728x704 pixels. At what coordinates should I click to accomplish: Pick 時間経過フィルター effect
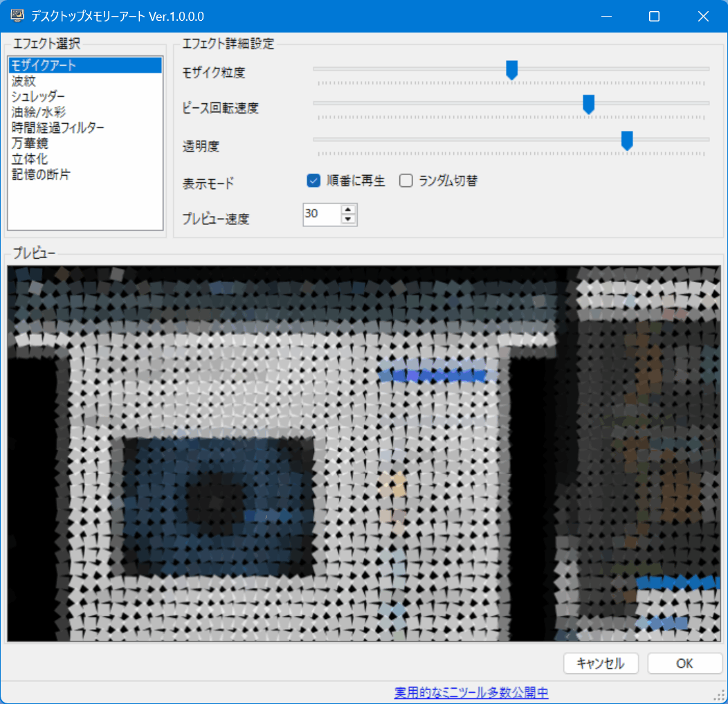pos(58,128)
